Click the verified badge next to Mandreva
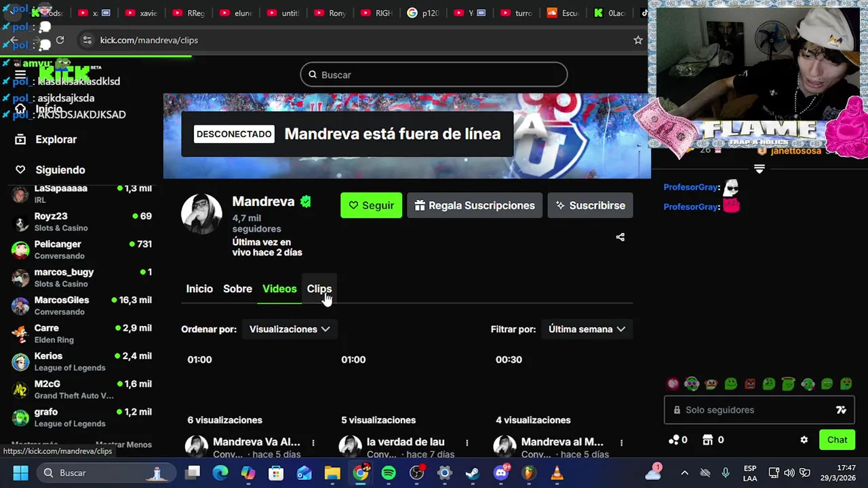Screen dimensions: 868x488 [x=306, y=201]
